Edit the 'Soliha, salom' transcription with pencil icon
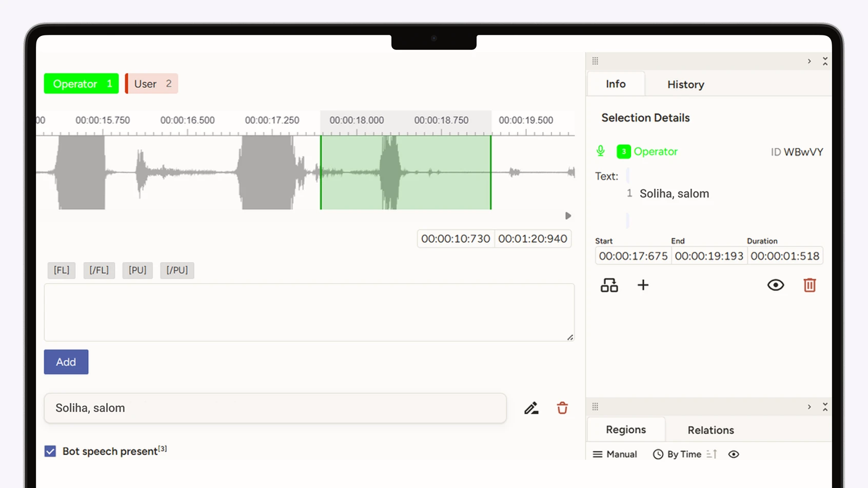 point(531,408)
